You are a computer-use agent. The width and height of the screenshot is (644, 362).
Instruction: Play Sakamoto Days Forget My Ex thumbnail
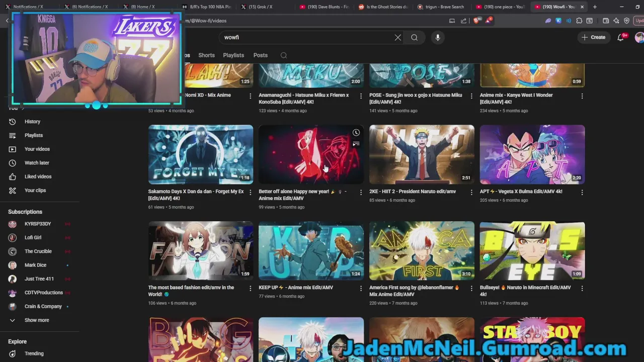[x=201, y=154]
